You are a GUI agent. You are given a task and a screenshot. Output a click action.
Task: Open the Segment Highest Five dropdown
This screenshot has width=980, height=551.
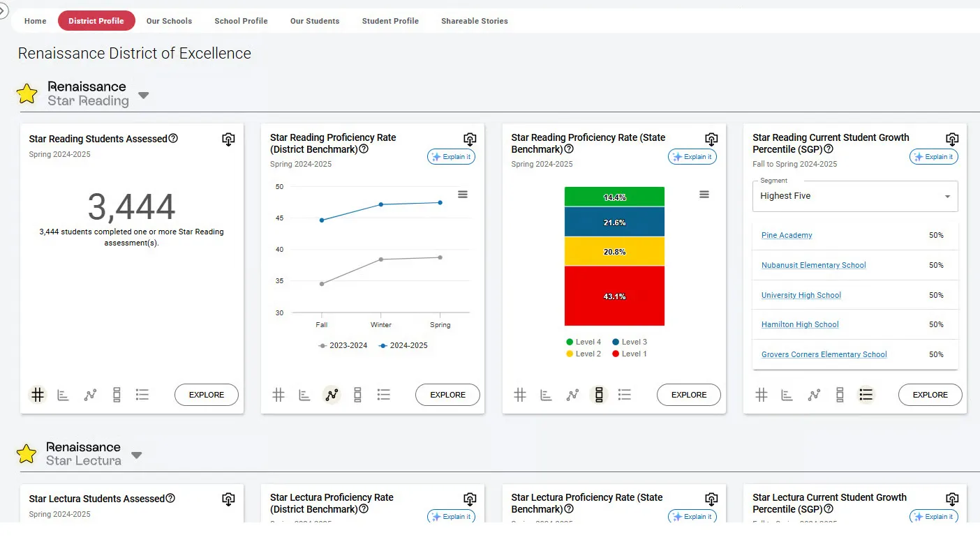(855, 196)
